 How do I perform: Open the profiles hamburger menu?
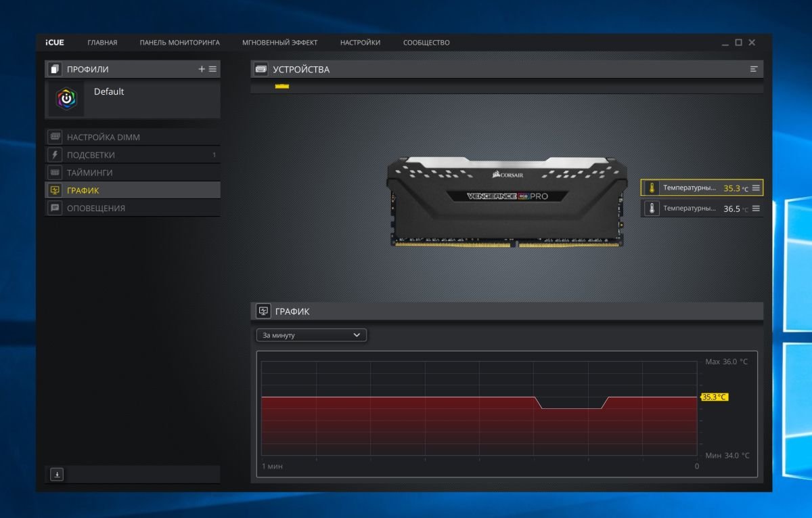[x=212, y=69]
